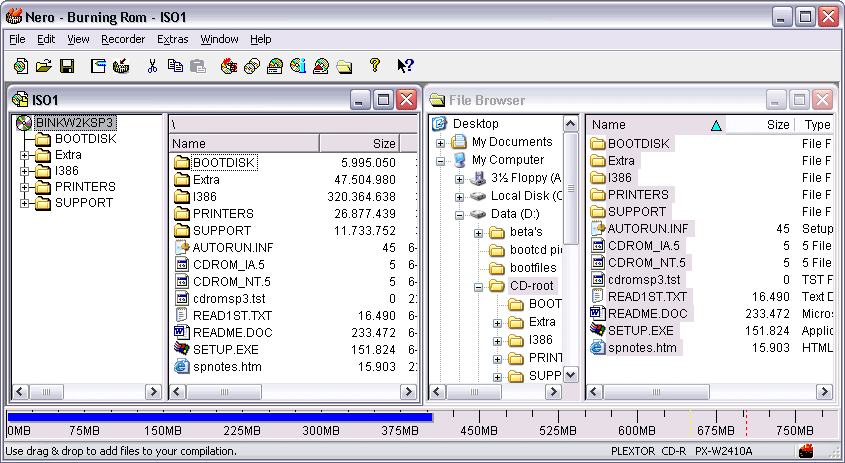Sort File Browser by Name column header
This screenshot has height=463, width=845.
[x=655, y=125]
